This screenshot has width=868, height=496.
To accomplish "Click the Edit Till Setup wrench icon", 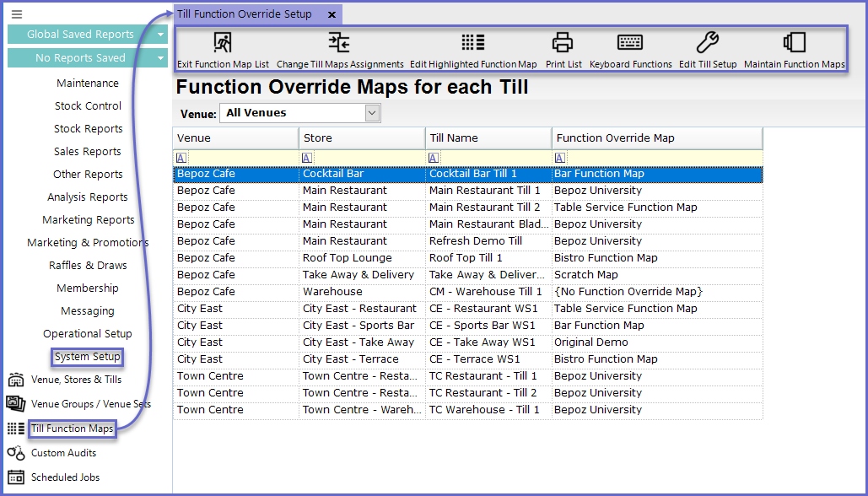I will pyautogui.click(x=708, y=43).
